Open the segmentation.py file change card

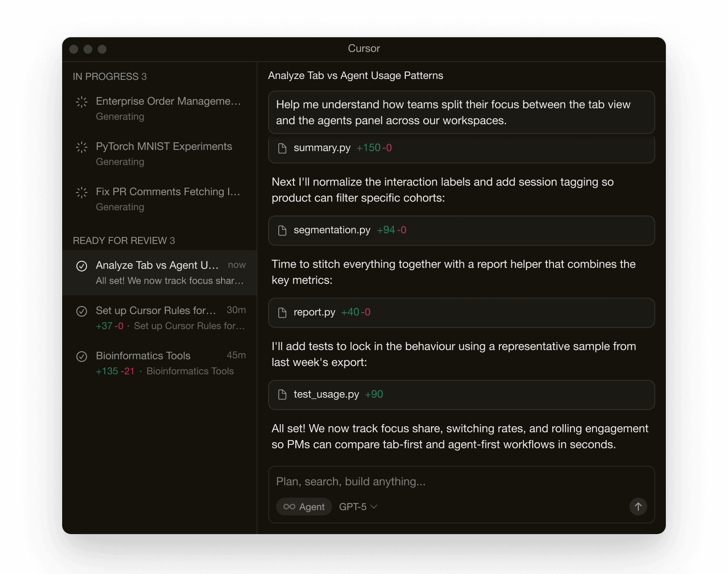coord(462,231)
